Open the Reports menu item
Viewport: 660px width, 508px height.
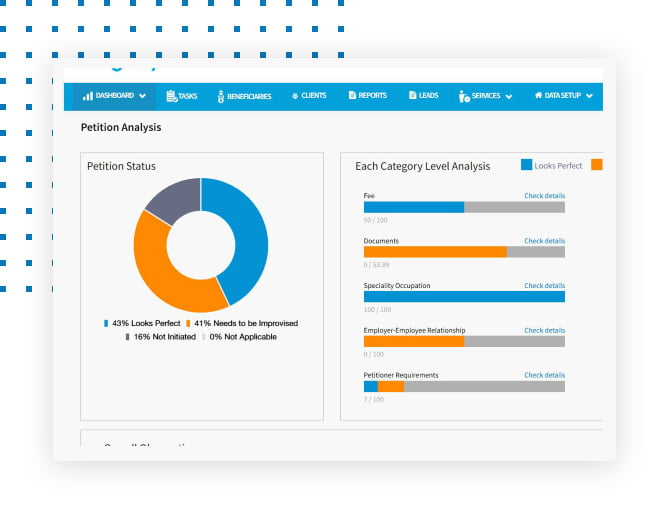coord(372,96)
